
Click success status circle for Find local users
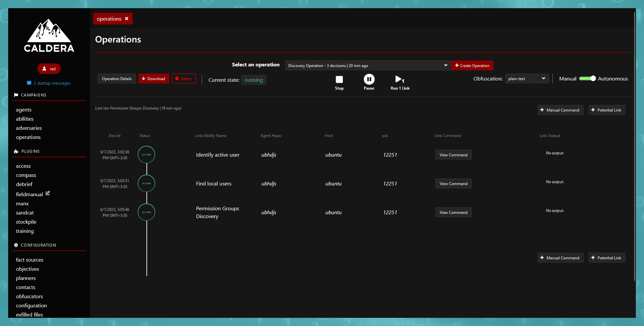click(x=146, y=183)
